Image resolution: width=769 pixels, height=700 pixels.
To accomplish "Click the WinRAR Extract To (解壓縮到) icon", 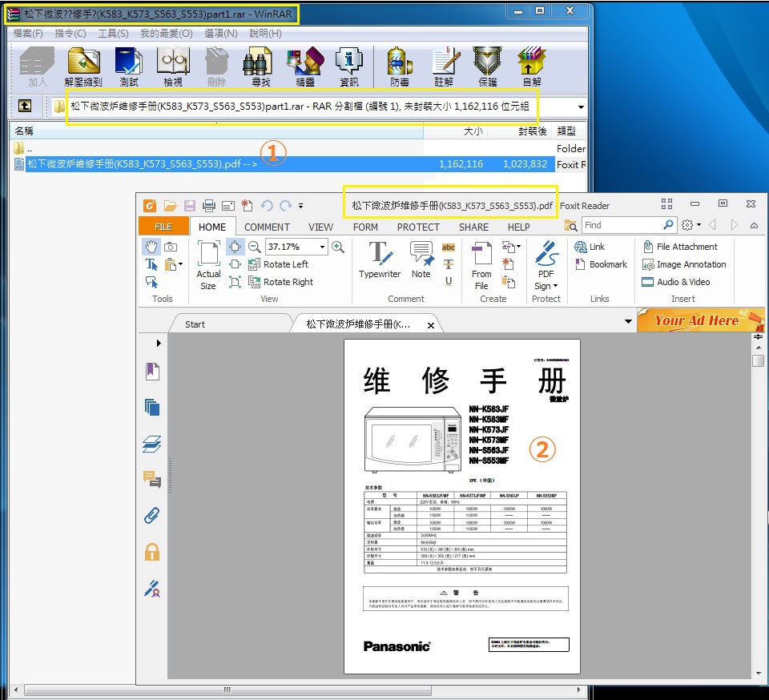I will pos(83,66).
